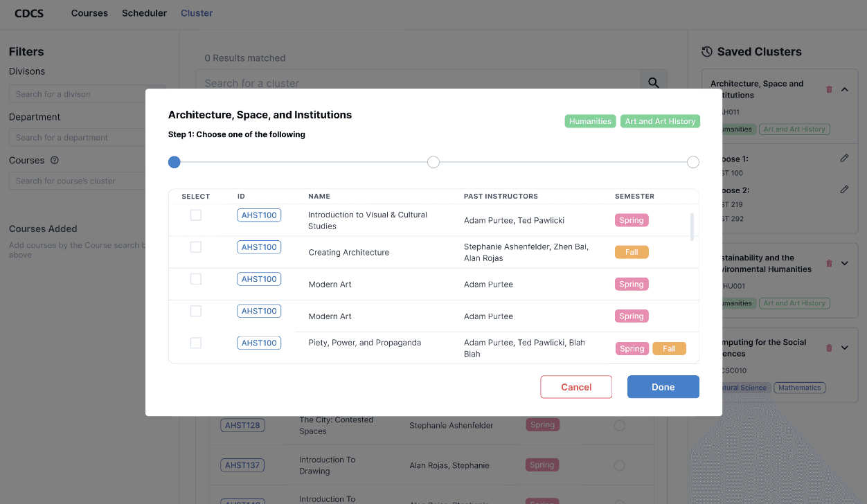Click Fall badge in Piety, Power, and Propaganda row
This screenshot has width=867, height=504.
click(669, 349)
